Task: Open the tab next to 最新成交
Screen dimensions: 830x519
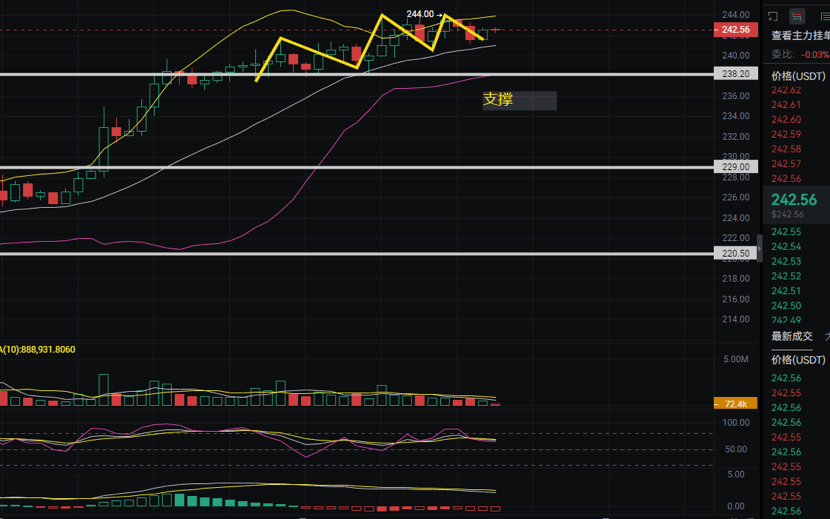Action: (825, 336)
